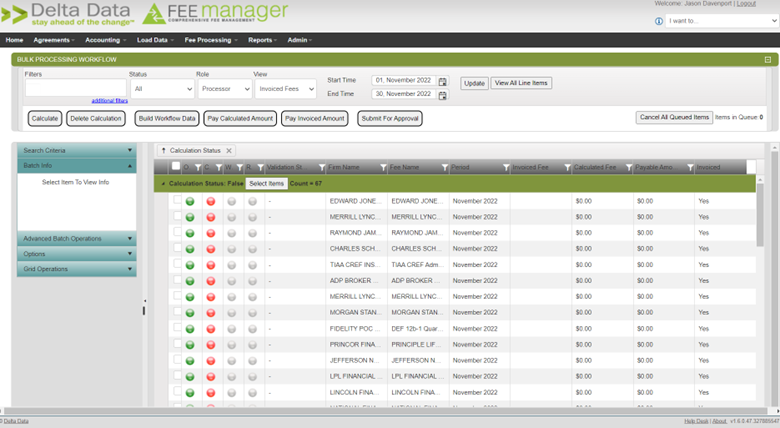Open the Firm Name column filter
Screen dimensions: 780x428
(x=383, y=168)
